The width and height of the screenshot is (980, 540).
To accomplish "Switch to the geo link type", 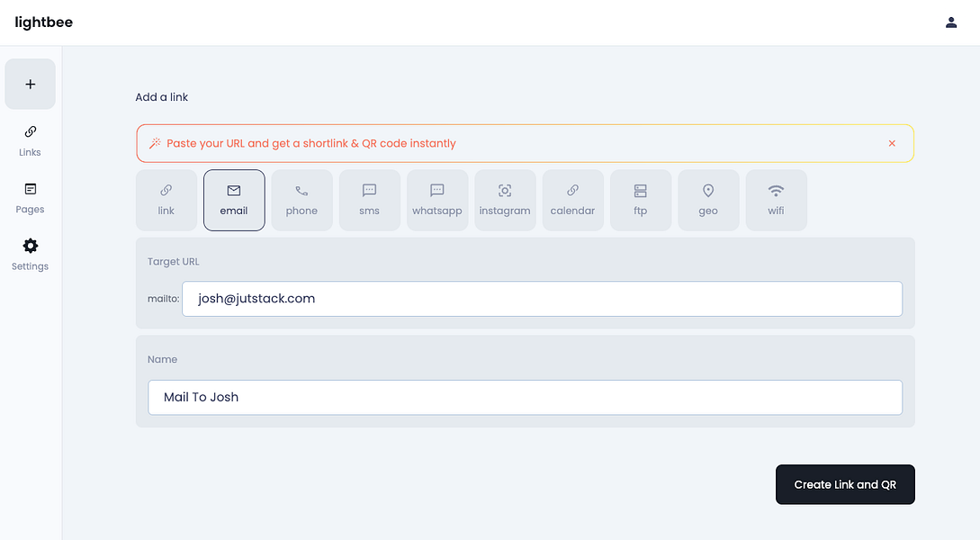I will pyautogui.click(x=708, y=199).
